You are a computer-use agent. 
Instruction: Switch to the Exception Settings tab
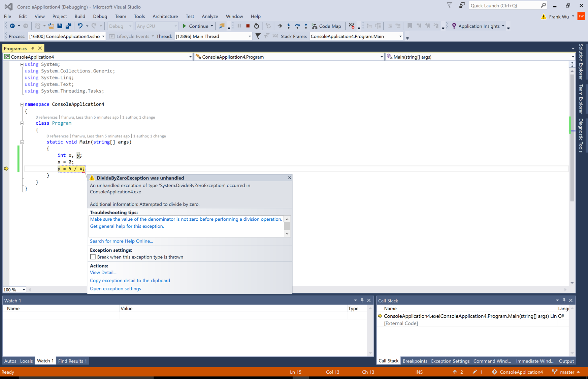tap(450, 361)
